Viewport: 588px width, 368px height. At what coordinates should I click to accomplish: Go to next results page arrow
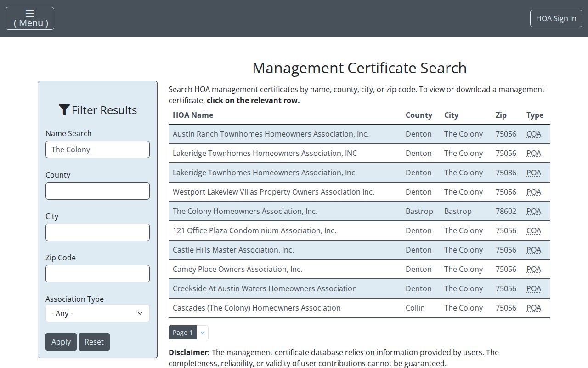point(203,332)
